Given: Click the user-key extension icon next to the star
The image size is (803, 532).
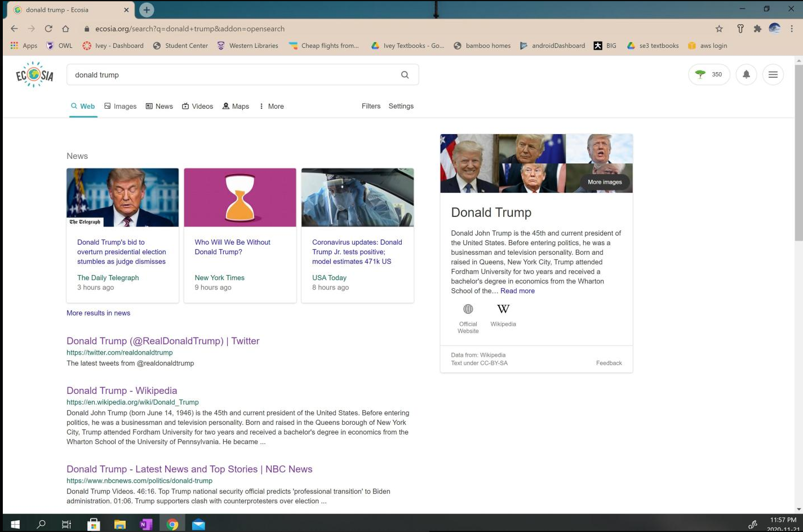Looking at the screenshot, I should 740,29.
